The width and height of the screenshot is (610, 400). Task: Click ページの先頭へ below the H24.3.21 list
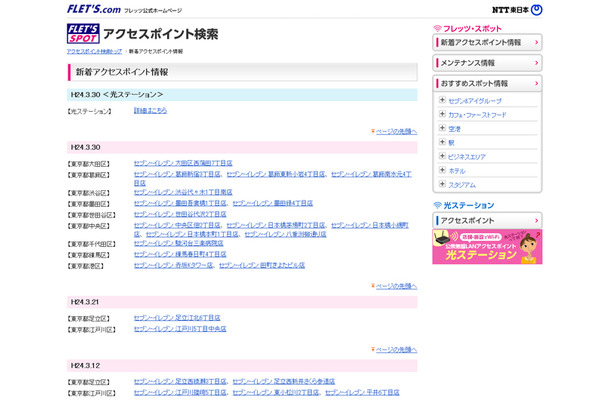[396, 349]
